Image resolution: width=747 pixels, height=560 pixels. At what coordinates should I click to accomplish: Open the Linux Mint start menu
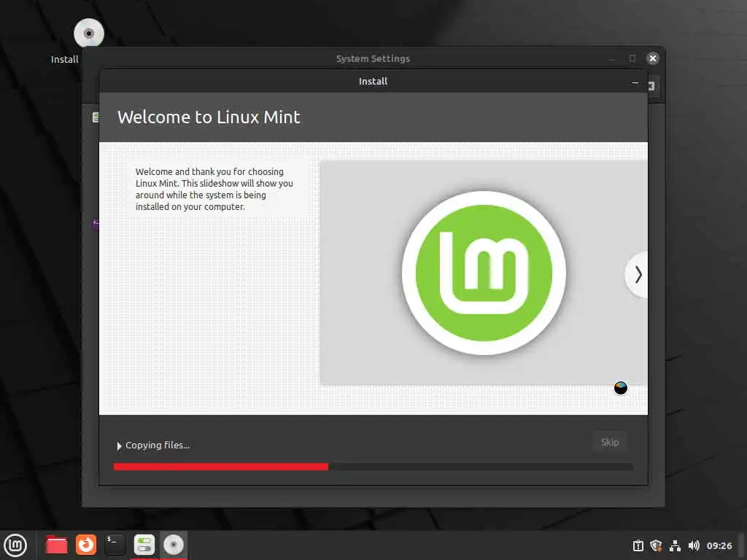pyautogui.click(x=15, y=545)
